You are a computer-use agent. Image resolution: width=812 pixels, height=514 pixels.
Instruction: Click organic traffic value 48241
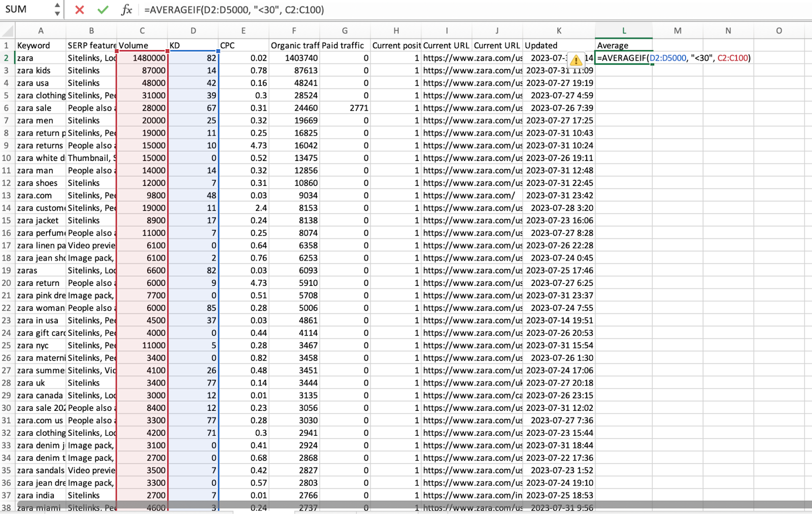(x=294, y=83)
